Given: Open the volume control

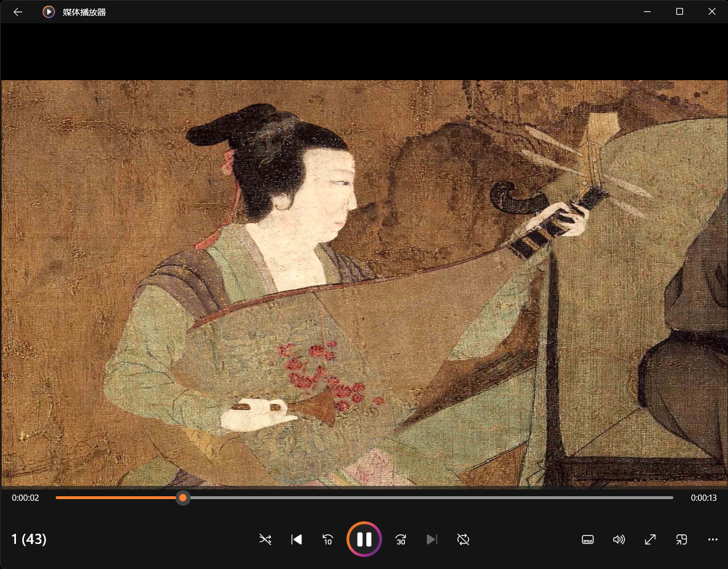Looking at the screenshot, I should pyautogui.click(x=619, y=539).
